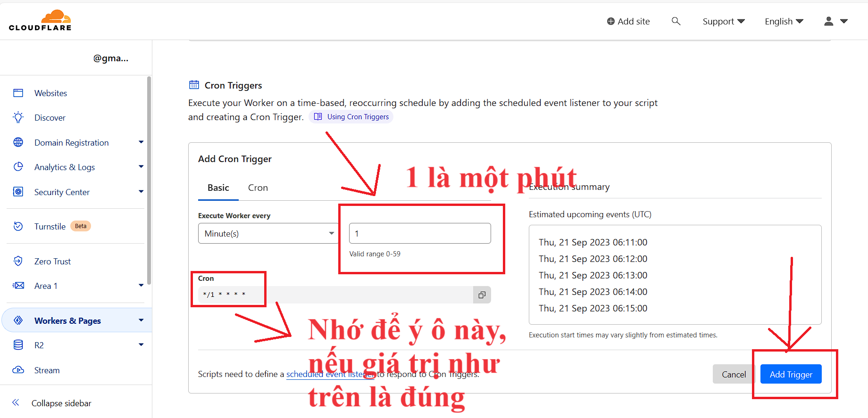Viewport: 868px width, 418px height.
Task: Click the Turnstile Beta badge
Action: click(x=81, y=226)
